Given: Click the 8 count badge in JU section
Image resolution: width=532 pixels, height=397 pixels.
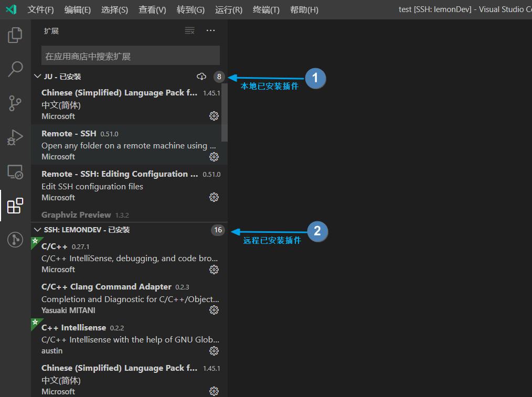Looking at the screenshot, I should [219, 77].
